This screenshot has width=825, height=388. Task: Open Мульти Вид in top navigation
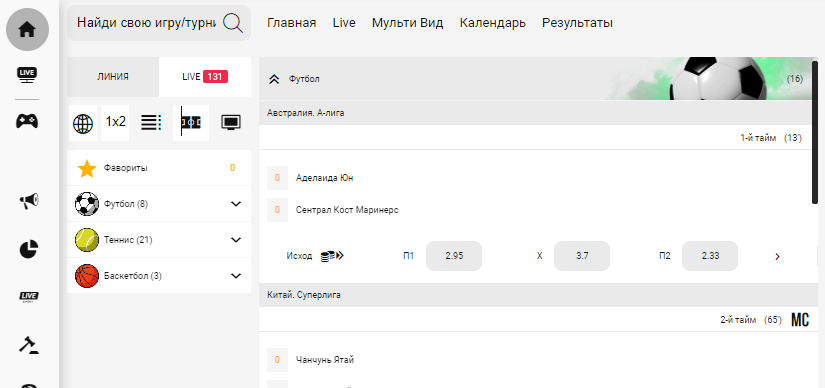pyautogui.click(x=407, y=23)
